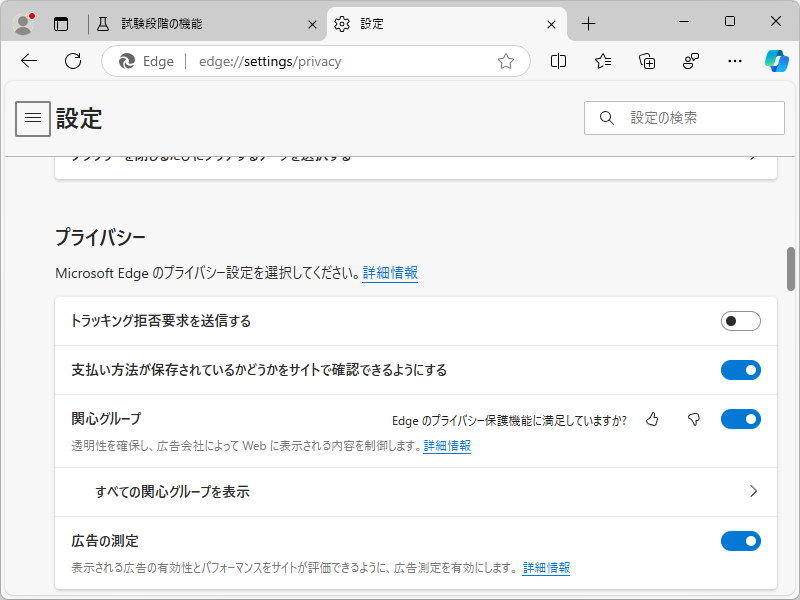Turn off the 広告の測定 toggle
800x600 pixels.
pos(741,541)
